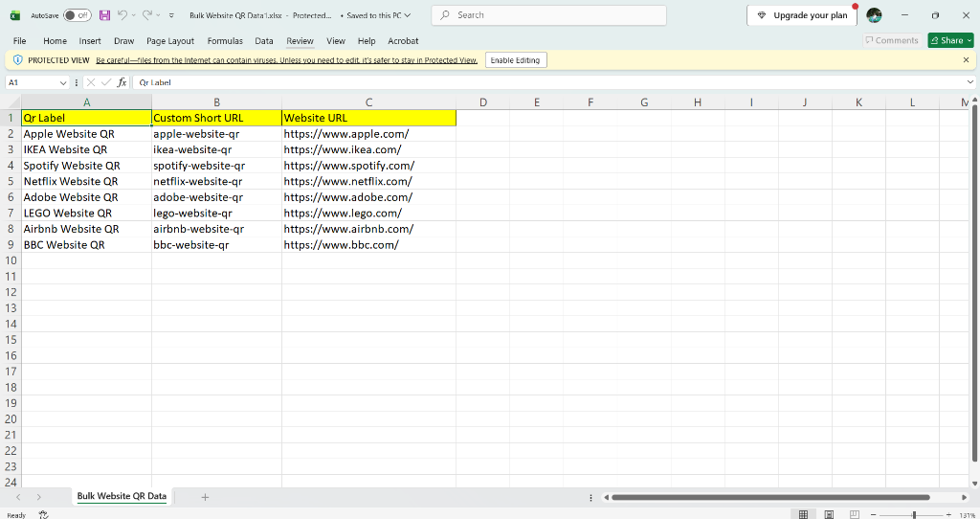Click the Excel app icon in title bar
980x519 pixels.
click(15, 15)
